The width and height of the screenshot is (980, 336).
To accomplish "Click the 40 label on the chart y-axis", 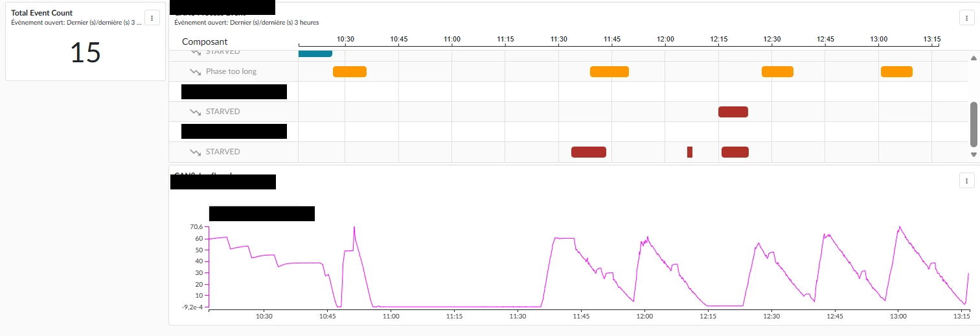I will (x=199, y=261).
